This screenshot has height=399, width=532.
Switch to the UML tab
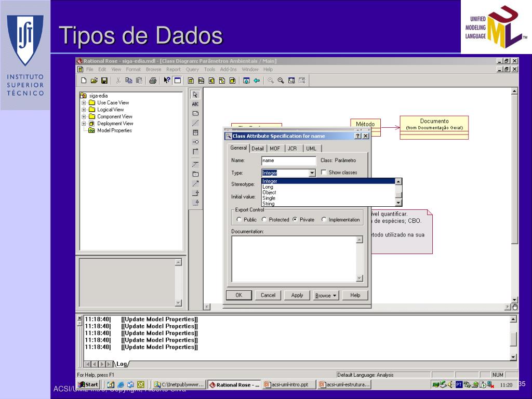(311, 149)
